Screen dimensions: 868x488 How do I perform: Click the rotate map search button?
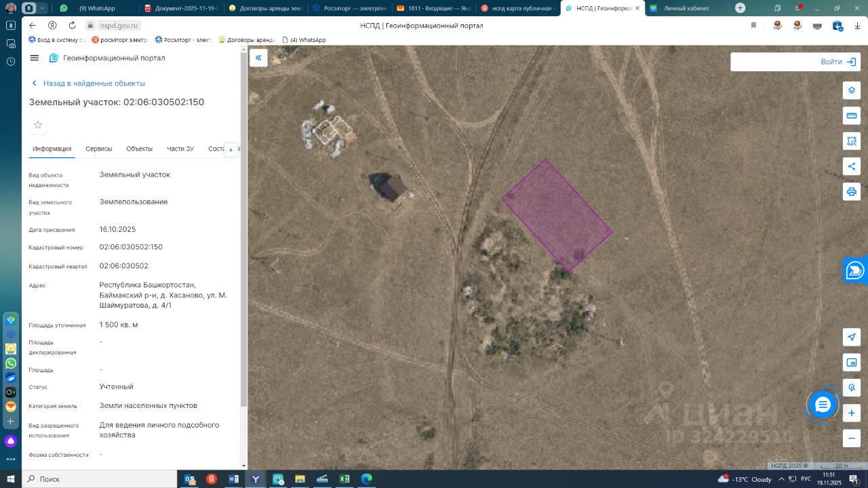(852, 388)
